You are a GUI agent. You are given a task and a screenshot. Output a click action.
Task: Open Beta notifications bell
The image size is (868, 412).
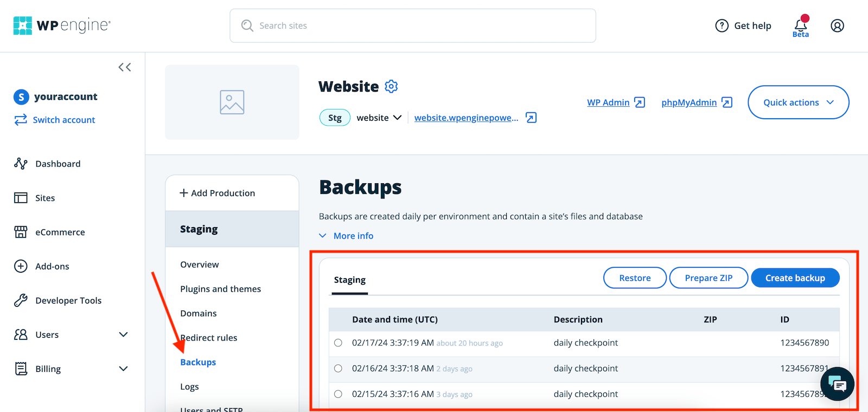tap(801, 26)
